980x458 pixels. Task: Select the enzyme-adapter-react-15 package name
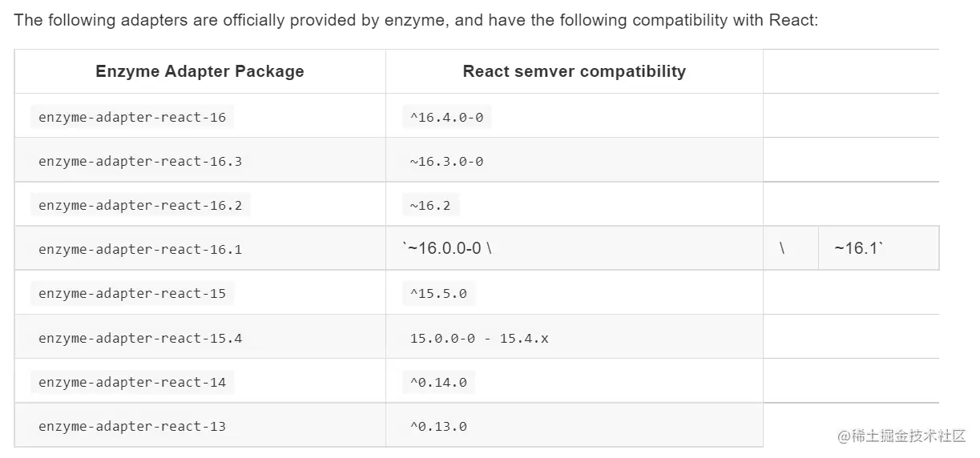[132, 294]
